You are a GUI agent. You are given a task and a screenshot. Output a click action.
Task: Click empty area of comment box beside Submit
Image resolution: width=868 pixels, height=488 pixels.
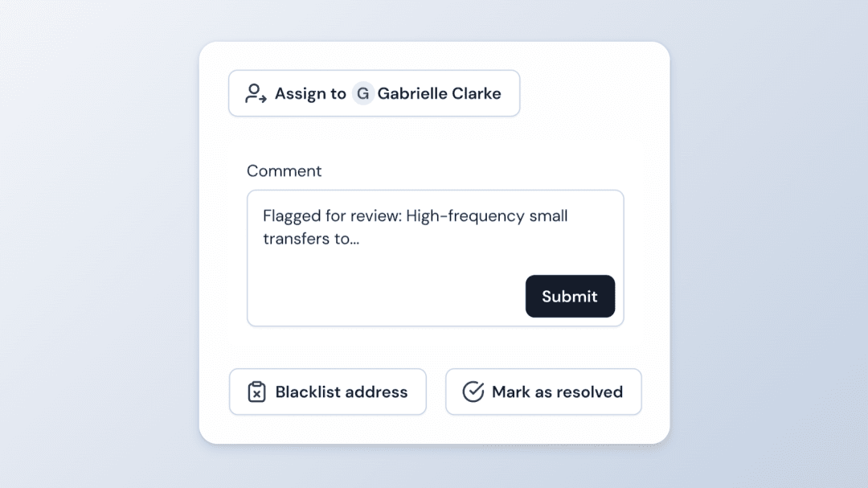pyautogui.click(x=386, y=297)
